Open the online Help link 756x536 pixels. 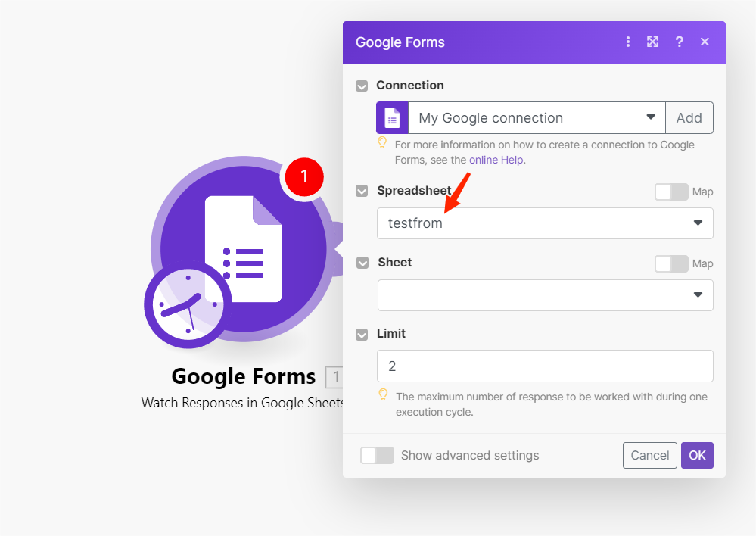497,160
